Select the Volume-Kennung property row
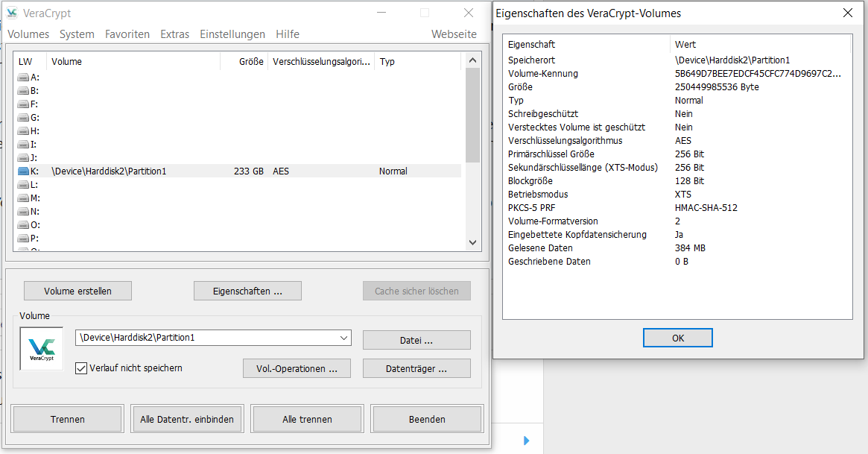 [x=677, y=74]
